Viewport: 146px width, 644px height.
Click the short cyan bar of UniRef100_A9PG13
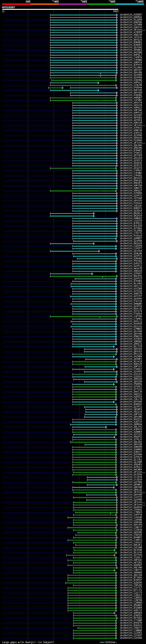pos(75,83)
